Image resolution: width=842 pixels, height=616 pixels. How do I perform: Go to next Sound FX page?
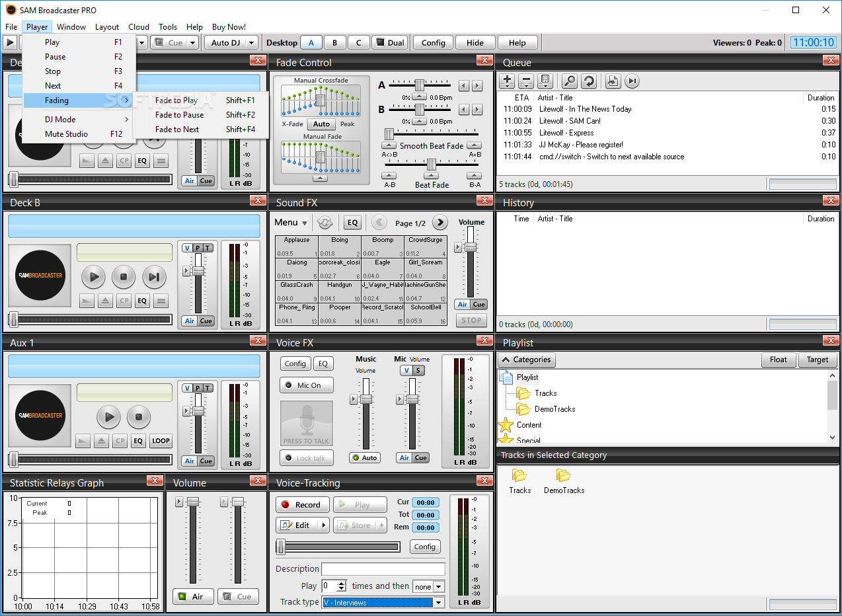pos(440,223)
